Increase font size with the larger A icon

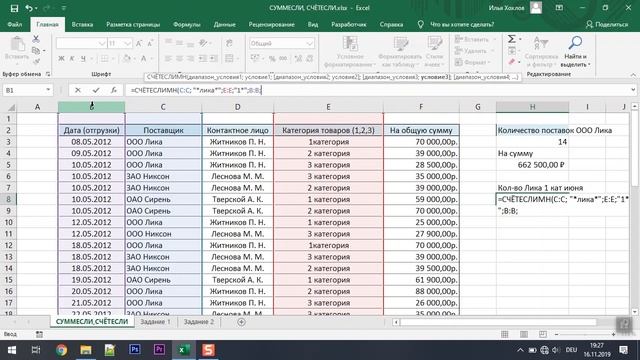pos(139,43)
